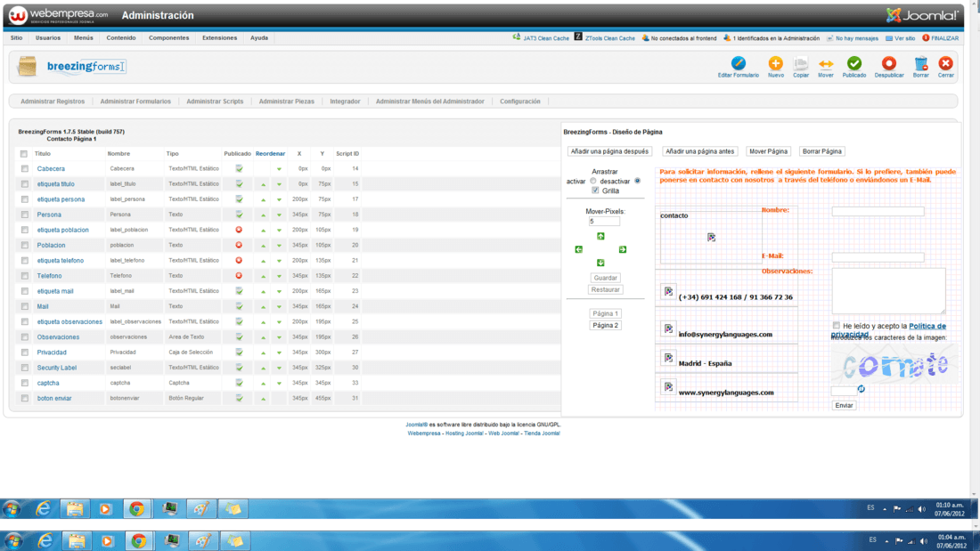Publish the Telefono element via red icon
980x551 pixels.
[x=239, y=276]
